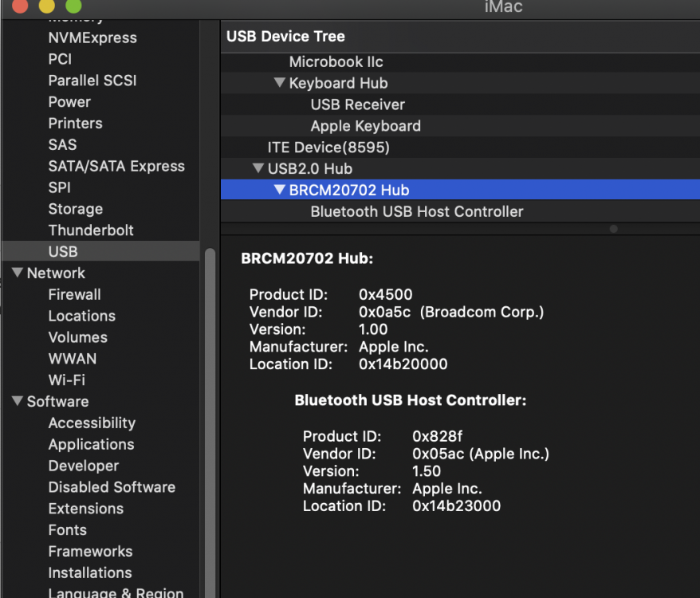Select Volumes under Network
This screenshot has height=598, width=700.
pyautogui.click(x=77, y=337)
